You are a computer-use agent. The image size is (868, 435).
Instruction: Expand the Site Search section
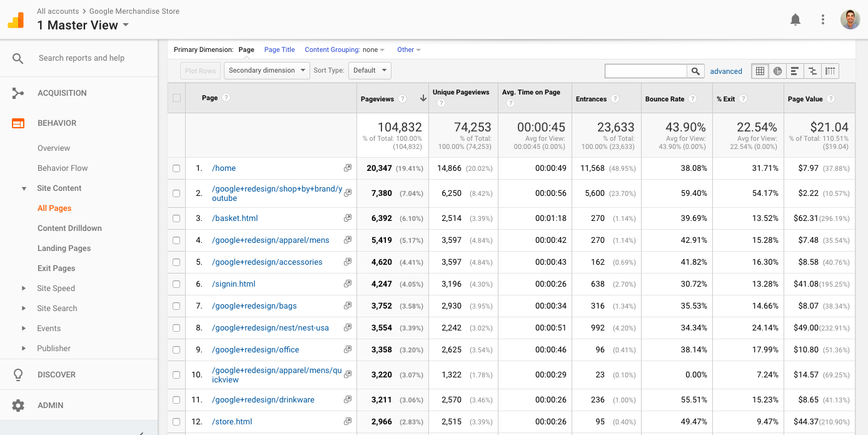(24, 309)
